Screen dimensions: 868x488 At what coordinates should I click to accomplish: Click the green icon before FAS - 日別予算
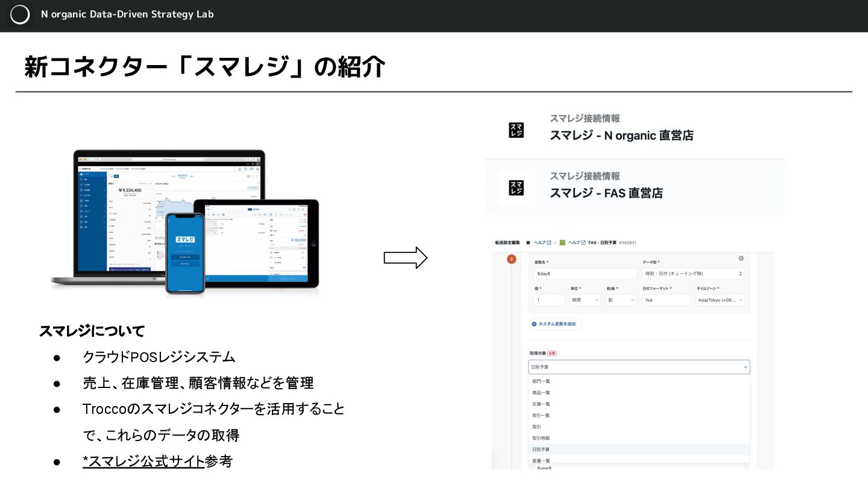(x=562, y=242)
